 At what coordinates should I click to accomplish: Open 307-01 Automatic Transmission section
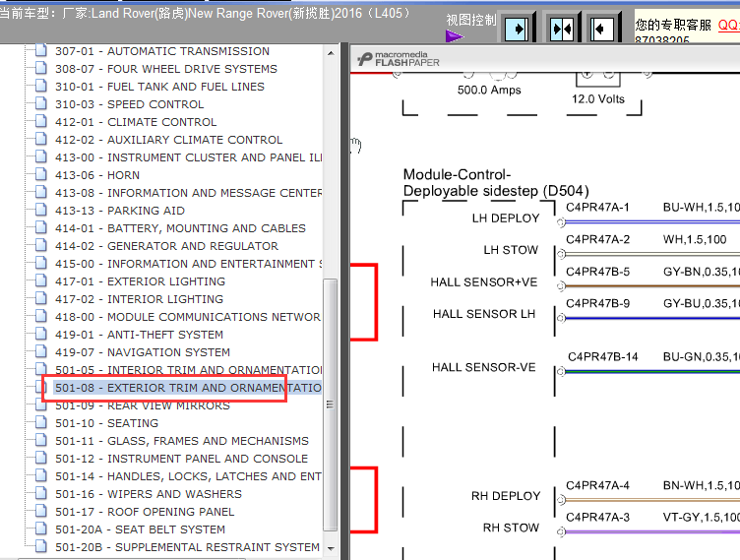tap(162, 51)
